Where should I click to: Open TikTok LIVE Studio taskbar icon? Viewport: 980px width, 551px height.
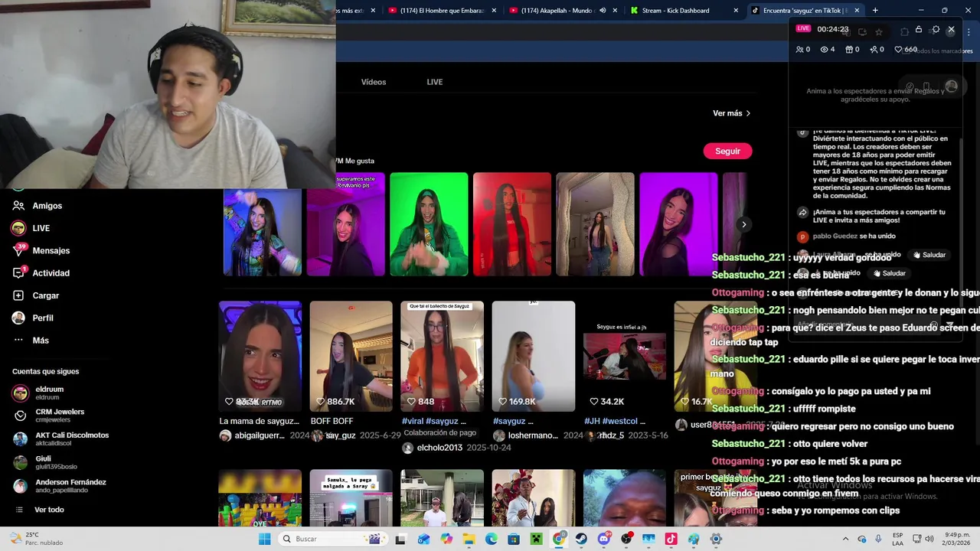click(671, 539)
